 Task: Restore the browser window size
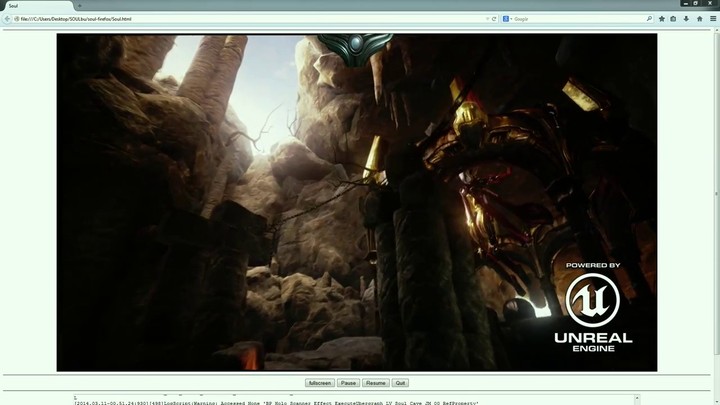[x=696, y=3]
